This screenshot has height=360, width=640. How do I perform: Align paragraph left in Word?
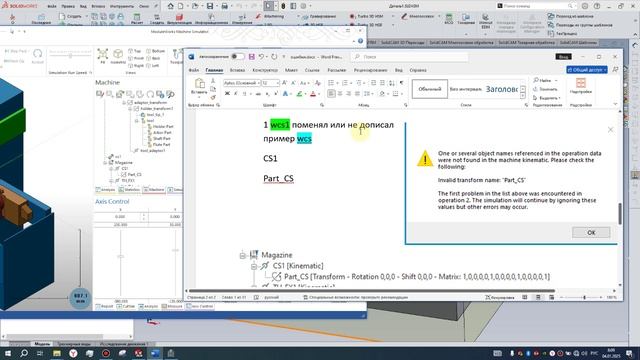[331, 94]
